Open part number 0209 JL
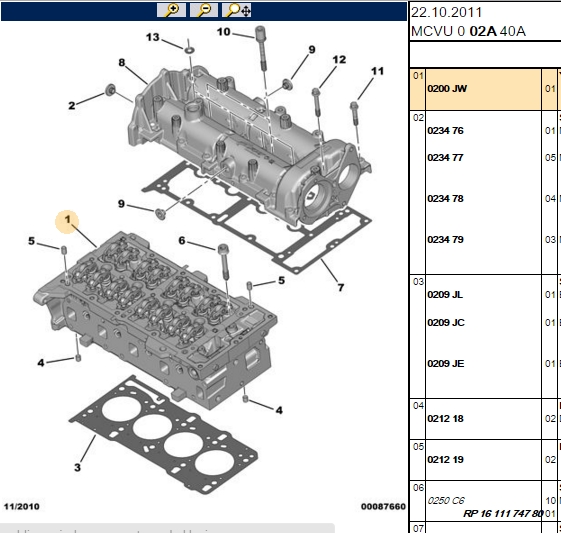 [445, 294]
